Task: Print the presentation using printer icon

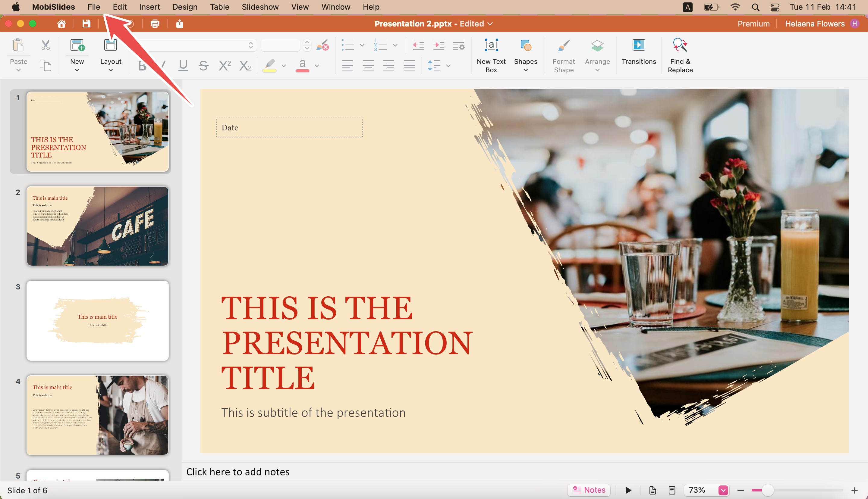Action: [155, 24]
